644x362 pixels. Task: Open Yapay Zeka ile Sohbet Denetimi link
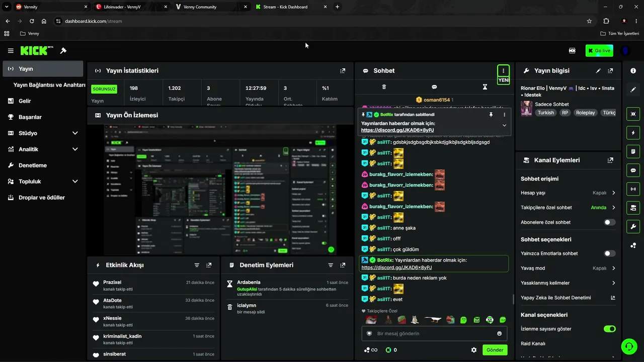[568, 298]
